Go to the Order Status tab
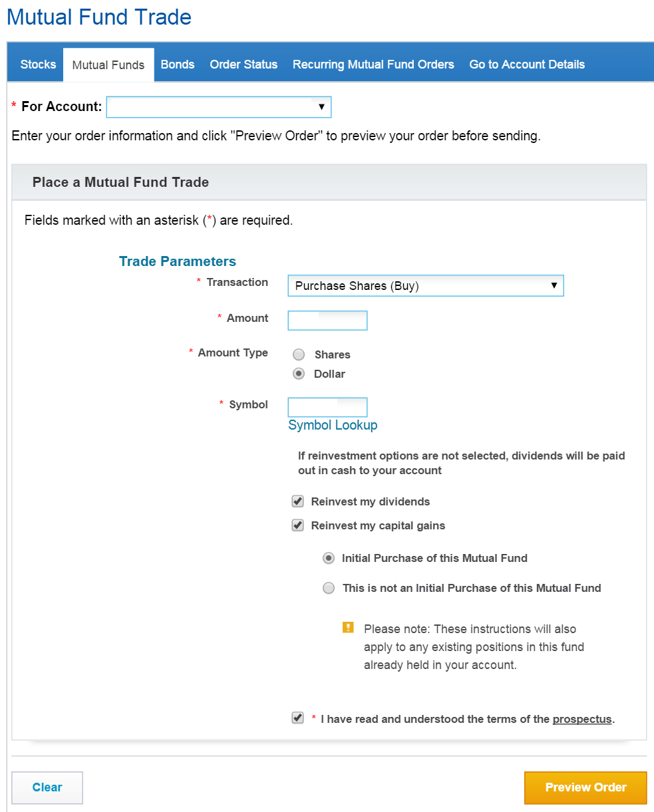 pyautogui.click(x=244, y=65)
